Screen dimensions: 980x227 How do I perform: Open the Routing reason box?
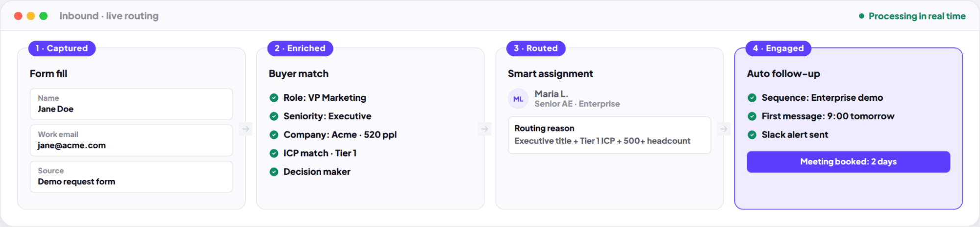(x=609, y=135)
